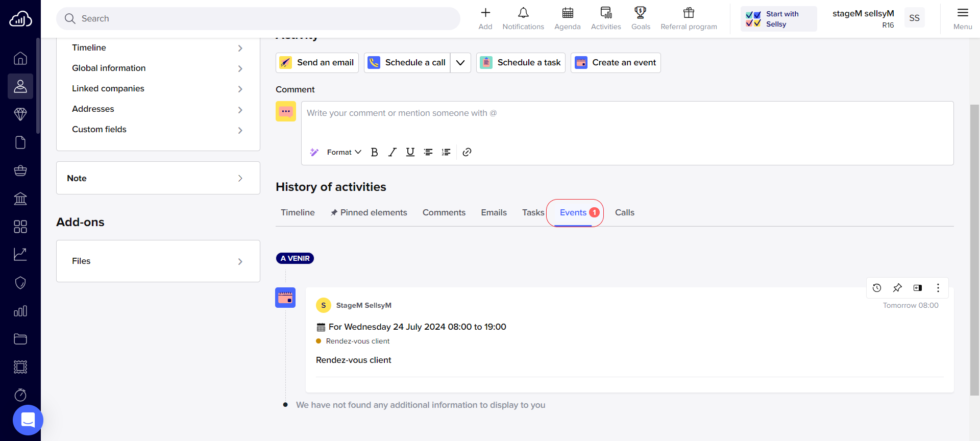Expand Linked companies section

click(158, 88)
